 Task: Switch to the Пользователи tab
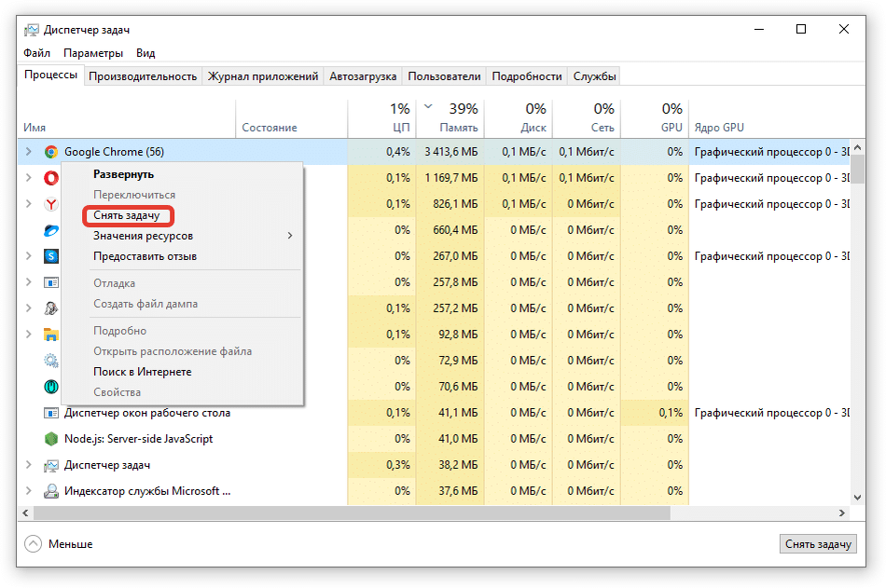click(444, 76)
